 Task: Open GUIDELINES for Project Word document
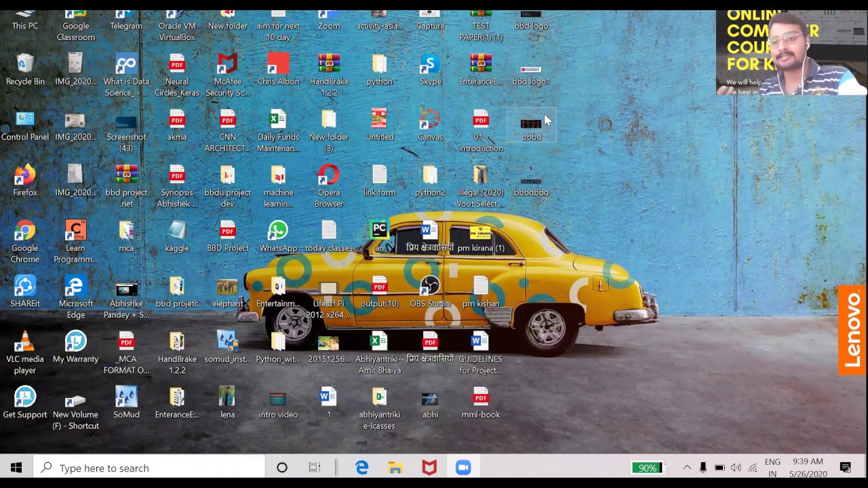481,353
